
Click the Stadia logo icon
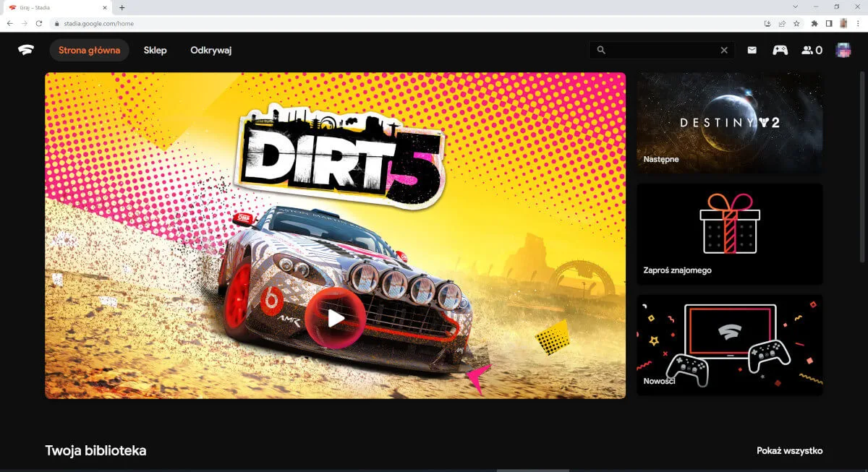pyautogui.click(x=27, y=51)
